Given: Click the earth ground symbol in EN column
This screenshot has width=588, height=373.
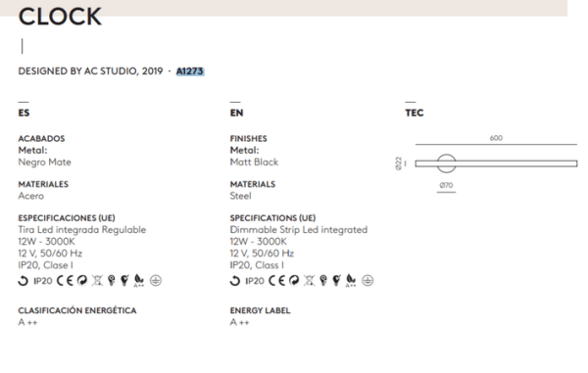Looking at the screenshot, I should (x=367, y=281).
